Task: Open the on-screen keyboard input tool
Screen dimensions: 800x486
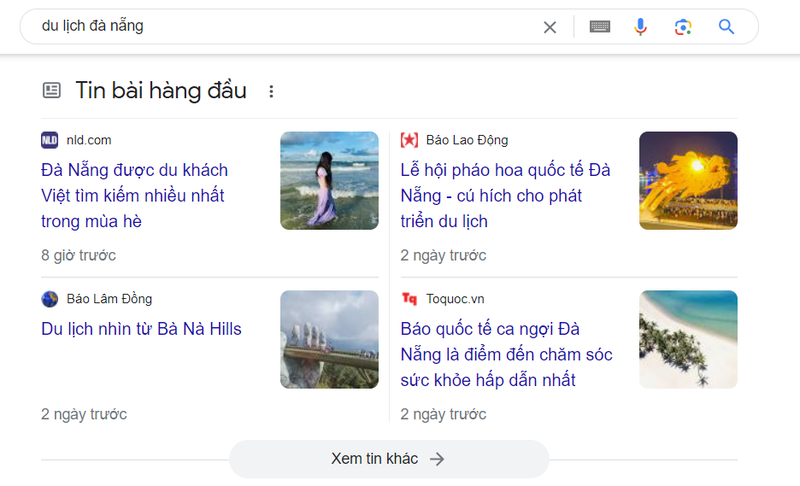Action: click(599, 27)
